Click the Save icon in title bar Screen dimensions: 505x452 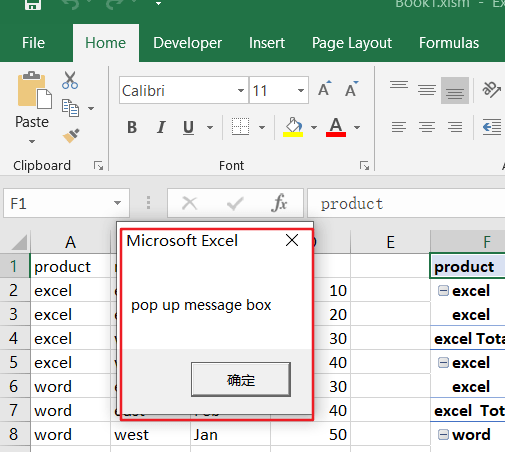33,4
